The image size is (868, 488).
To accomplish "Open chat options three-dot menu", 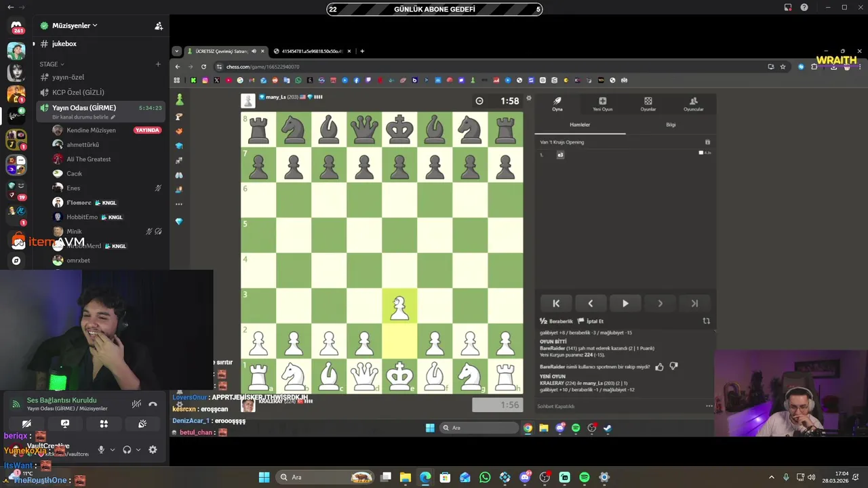I will coord(709,406).
